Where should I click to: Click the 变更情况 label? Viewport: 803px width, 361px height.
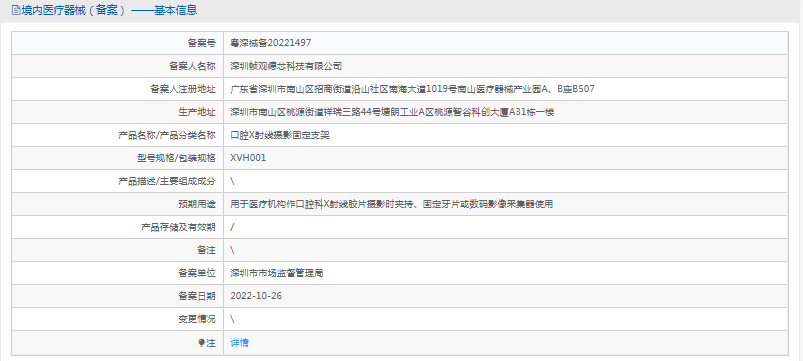[x=197, y=320]
